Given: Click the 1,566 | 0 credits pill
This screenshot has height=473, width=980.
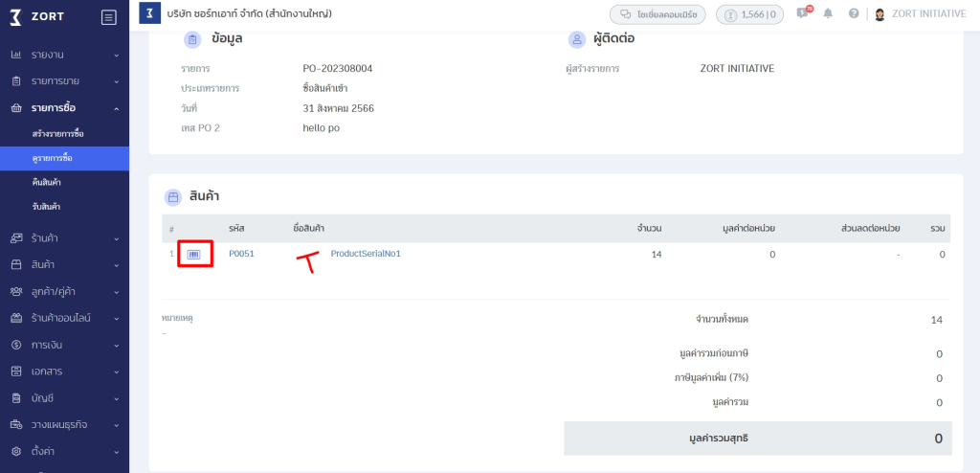Looking at the screenshot, I should click(x=750, y=14).
